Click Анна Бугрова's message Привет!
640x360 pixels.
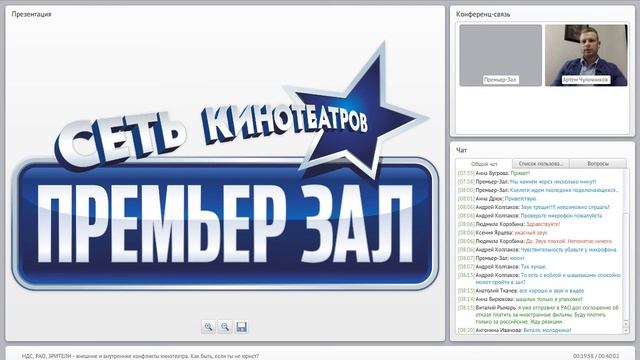[x=520, y=173]
